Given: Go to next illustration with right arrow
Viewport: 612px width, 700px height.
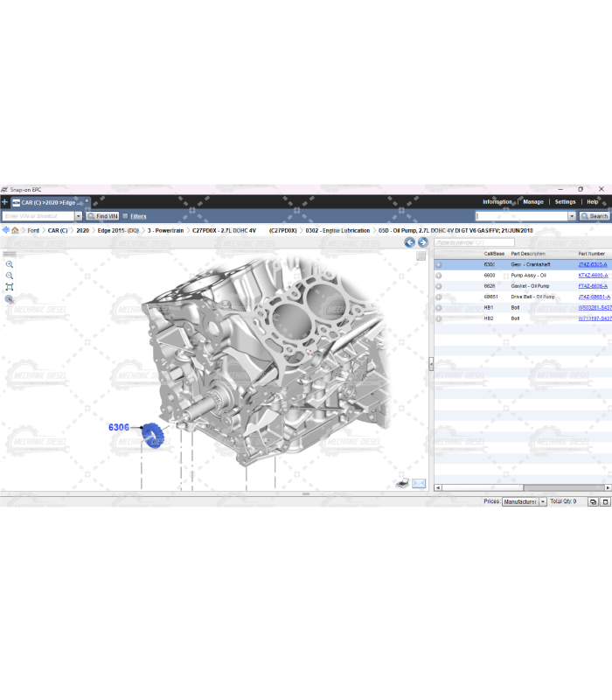Looking at the screenshot, I should click(x=423, y=242).
